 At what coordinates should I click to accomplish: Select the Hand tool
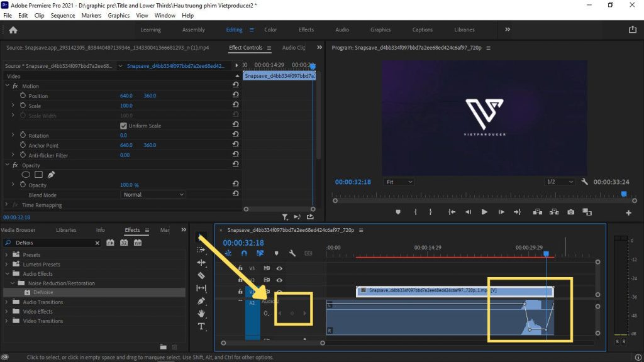click(x=201, y=314)
